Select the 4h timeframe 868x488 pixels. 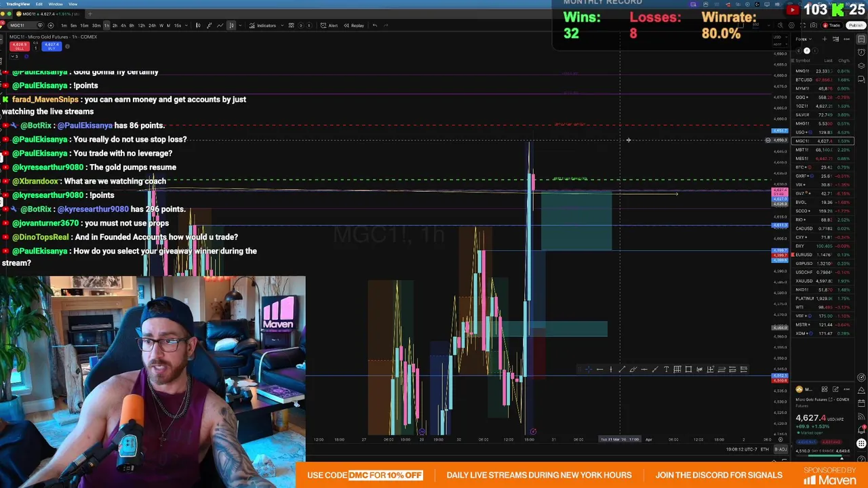122,26
